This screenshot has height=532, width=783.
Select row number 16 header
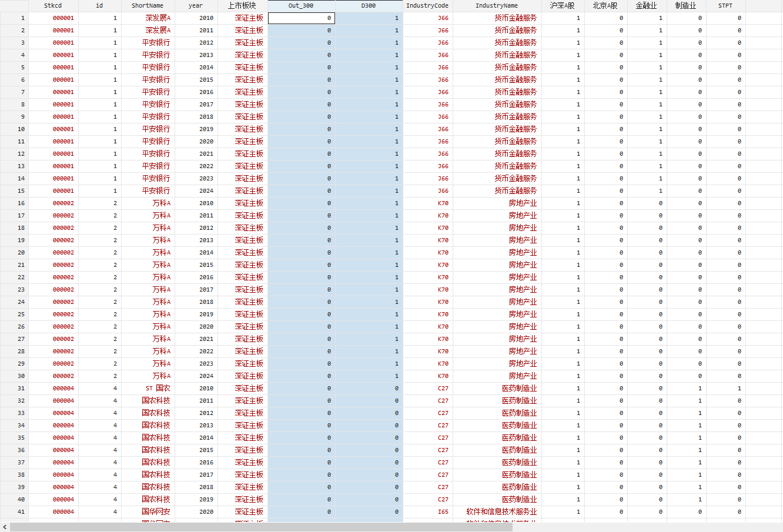click(14, 203)
